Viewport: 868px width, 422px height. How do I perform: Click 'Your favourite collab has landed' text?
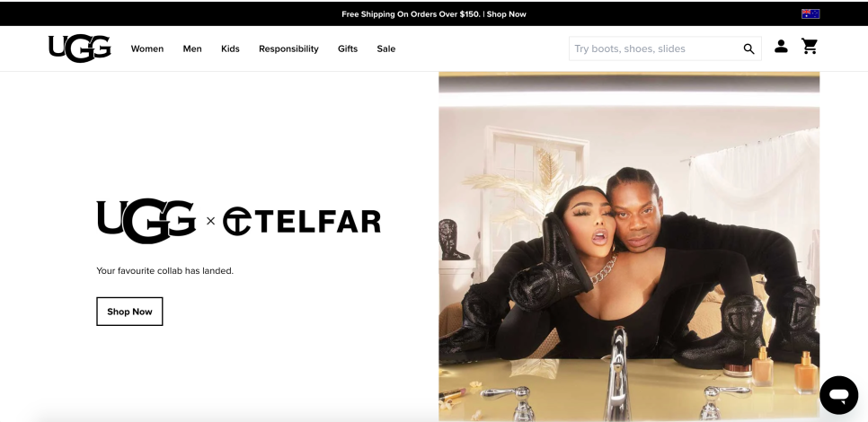(x=165, y=270)
